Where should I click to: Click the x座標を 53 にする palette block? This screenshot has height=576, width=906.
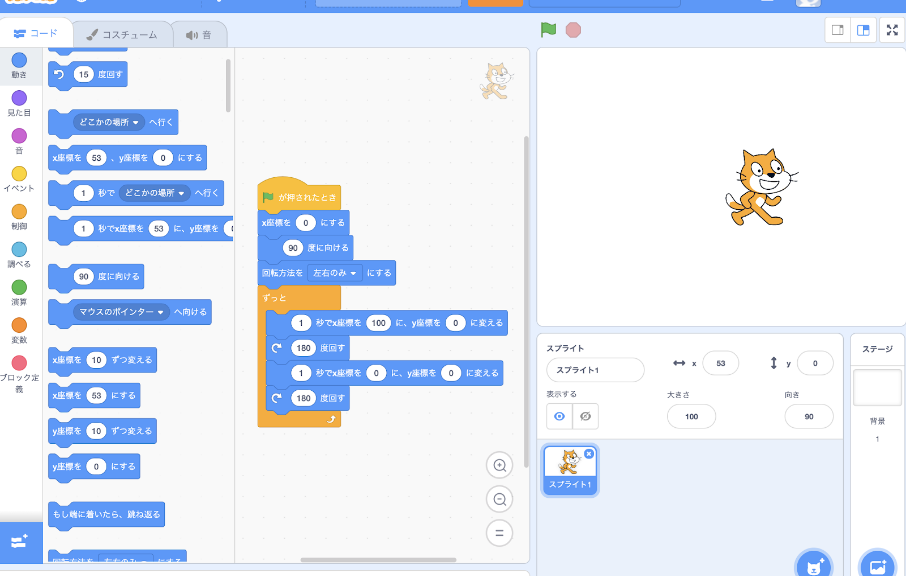[x=94, y=396]
